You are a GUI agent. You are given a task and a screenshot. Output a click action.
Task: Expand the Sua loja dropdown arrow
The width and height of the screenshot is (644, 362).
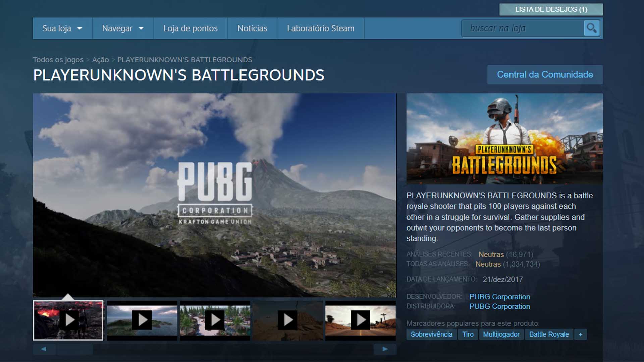[x=79, y=28]
